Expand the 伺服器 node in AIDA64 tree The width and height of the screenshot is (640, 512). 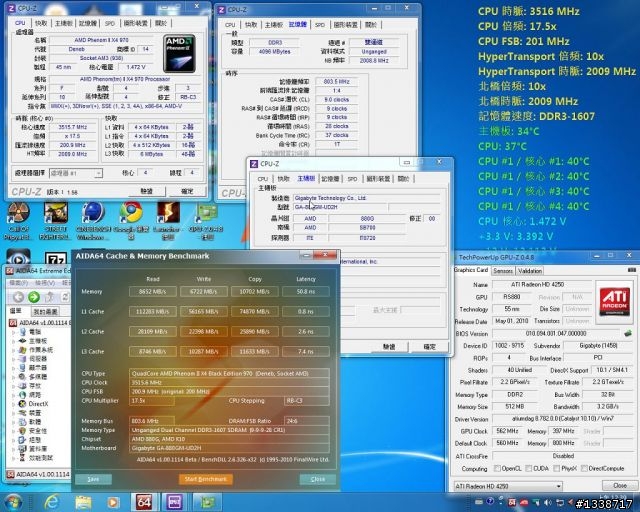click(x=14, y=359)
